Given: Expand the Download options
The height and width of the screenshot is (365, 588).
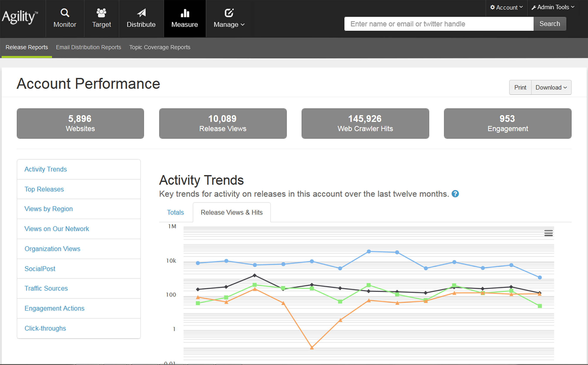Looking at the screenshot, I should click(551, 87).
